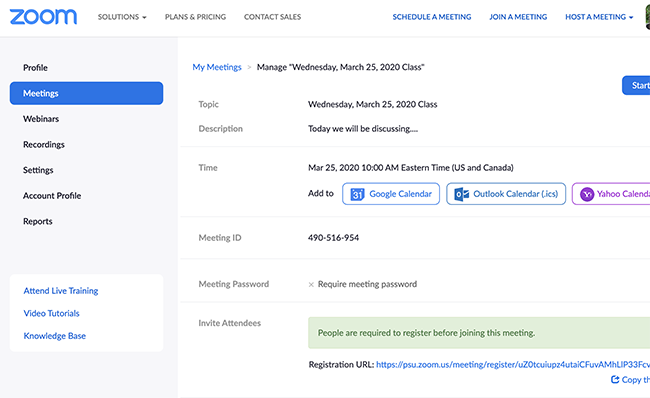Click the Outlook Calendar icon
The height and width of the screenshot is (398, 650).
(461, 194)
